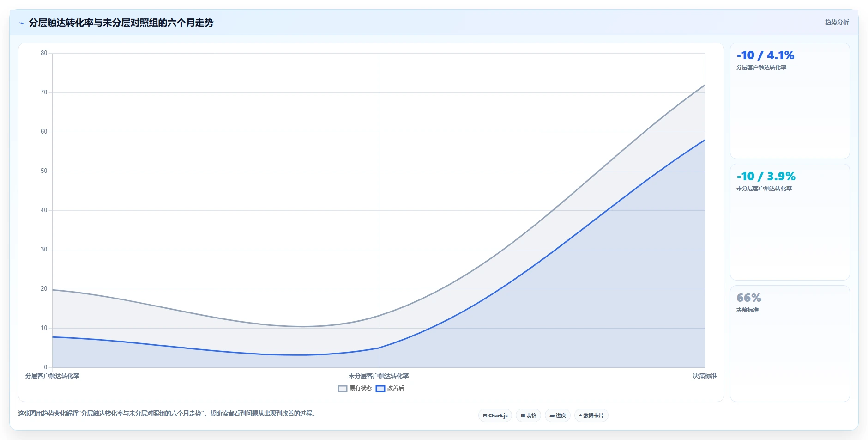The width and height of the screenshot is (868, 440).
Task: Click the -10 / 3.9% card value
Action: pos(766,176)
